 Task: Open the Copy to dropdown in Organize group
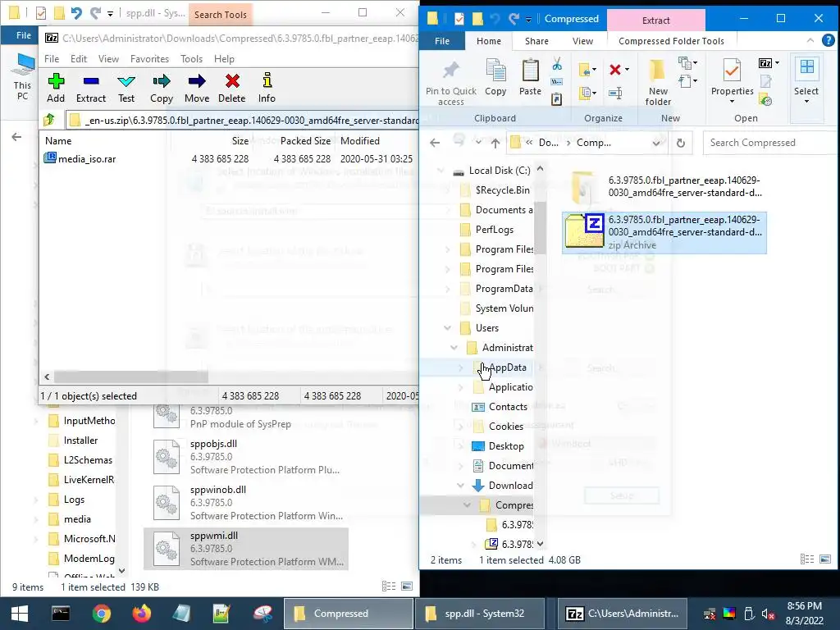point(595,94)
